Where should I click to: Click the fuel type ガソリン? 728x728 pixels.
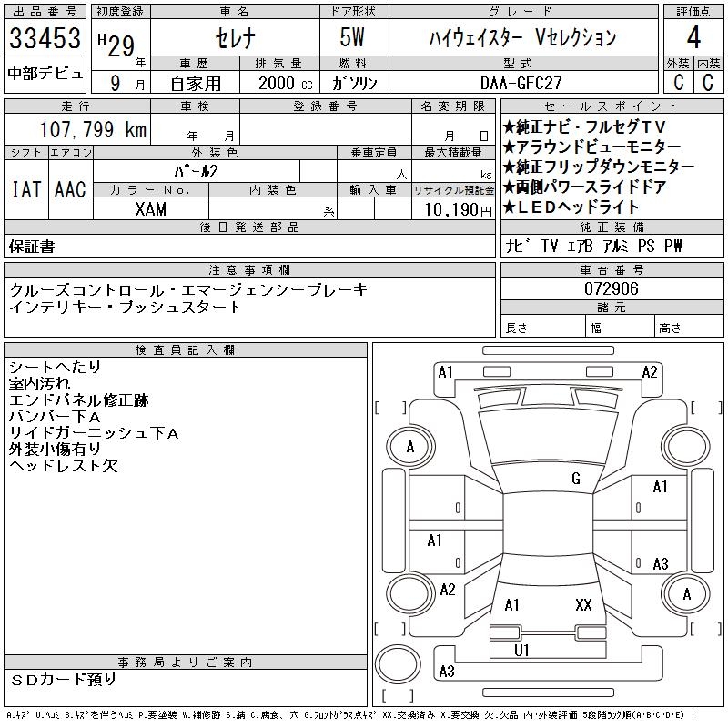point(354,83)
